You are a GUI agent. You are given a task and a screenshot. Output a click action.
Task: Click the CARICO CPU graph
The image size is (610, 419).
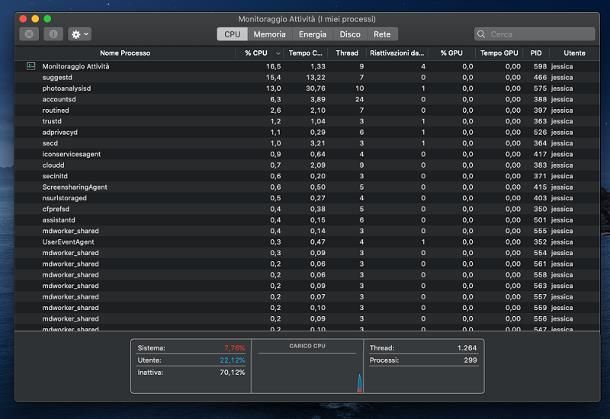(x=305, y=371)
